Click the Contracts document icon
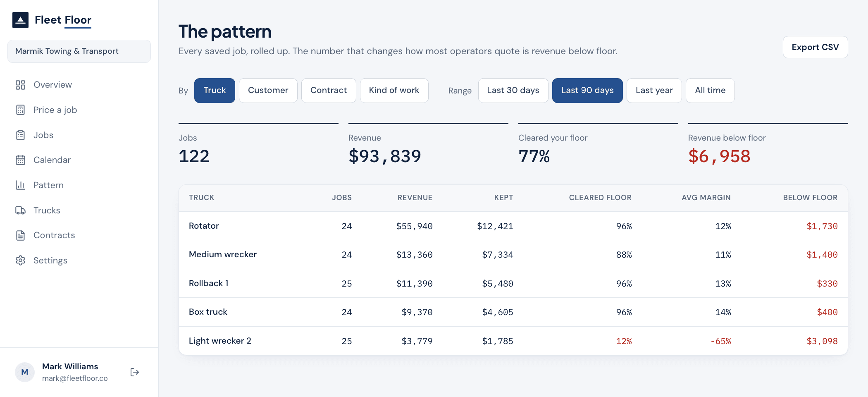 20,235
